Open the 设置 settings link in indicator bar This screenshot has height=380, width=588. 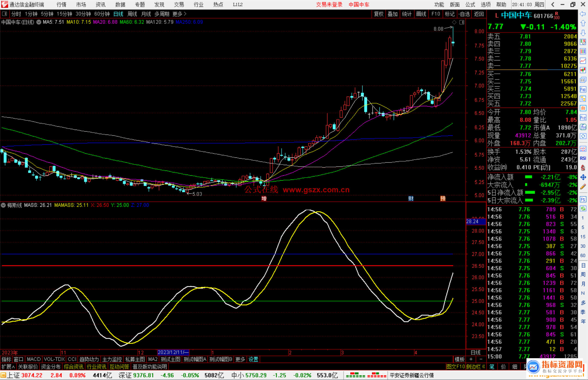click(x=253, y=359)
